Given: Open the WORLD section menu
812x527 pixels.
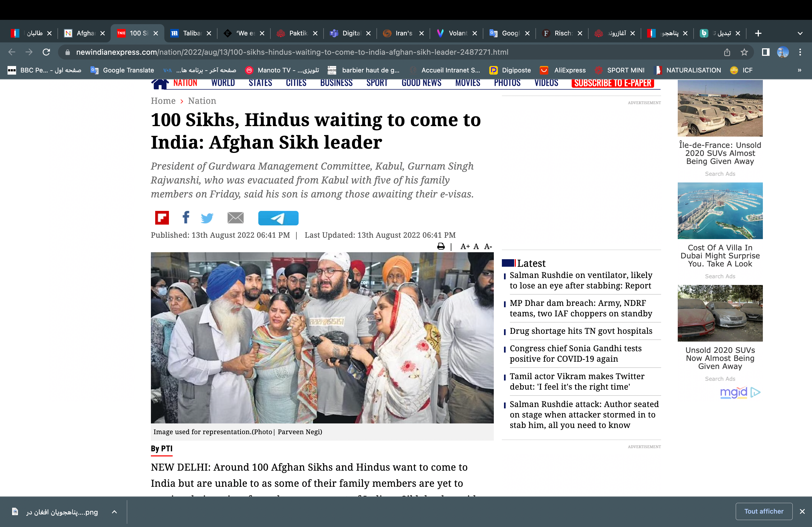Looking at the screenshot, I should click(223, 83).
